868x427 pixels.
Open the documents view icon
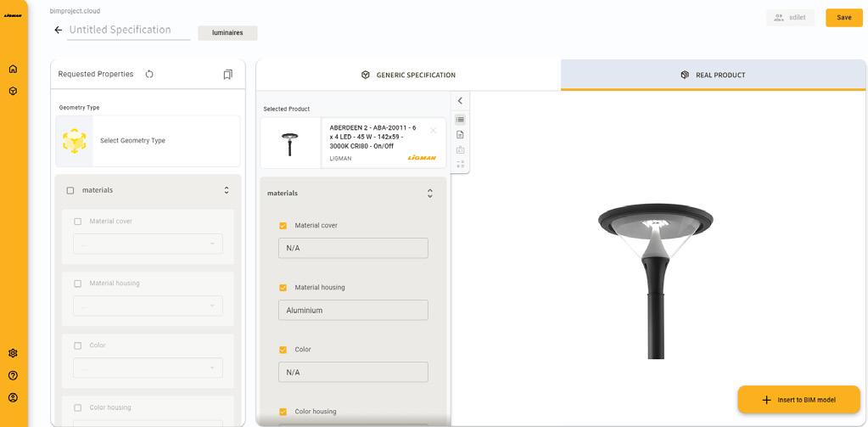click(460, 135)
